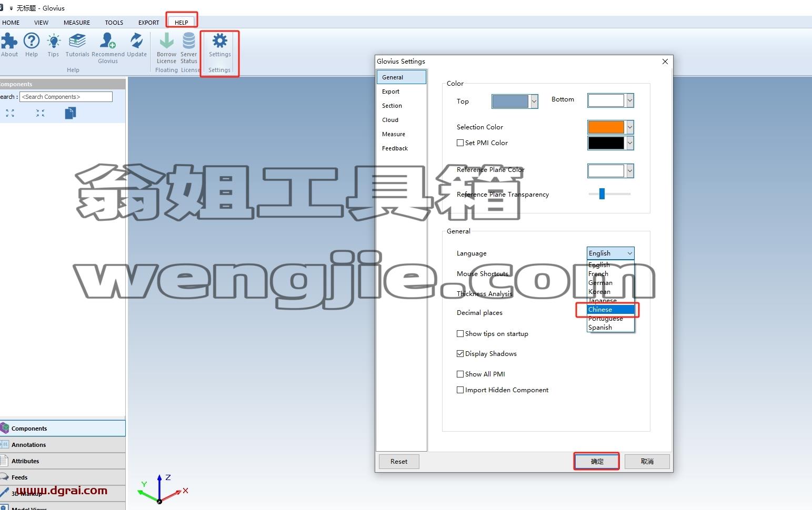
Task: Select Chinese in language list
Action: 610,310
